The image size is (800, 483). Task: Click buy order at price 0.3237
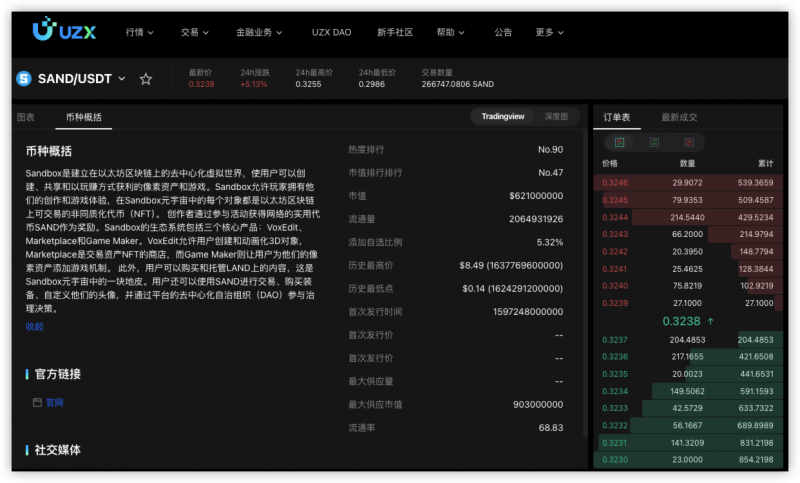point(688,340)
